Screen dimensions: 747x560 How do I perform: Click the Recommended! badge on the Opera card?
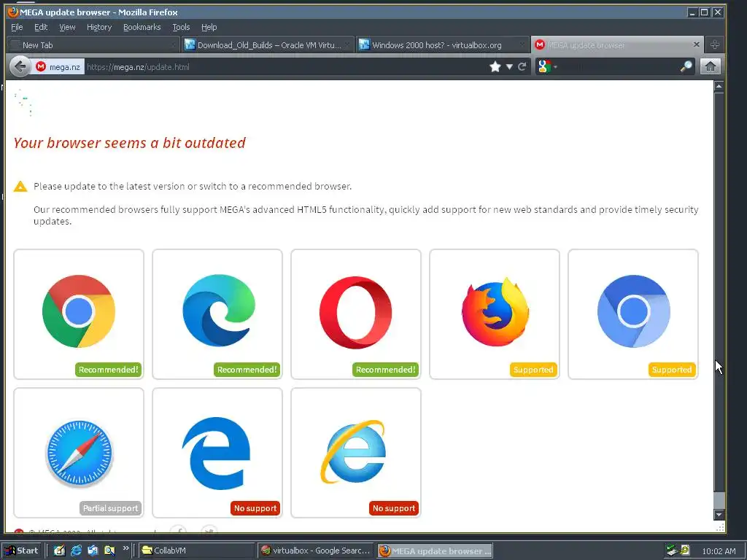(385, 370)
